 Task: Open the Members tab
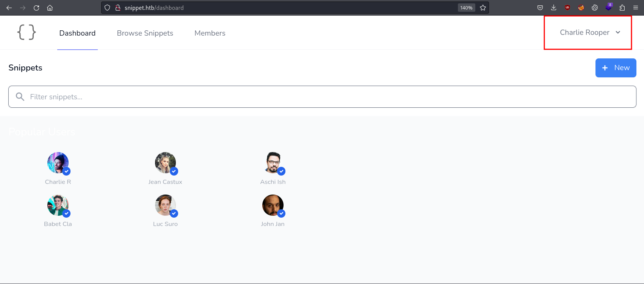(210, 33)
